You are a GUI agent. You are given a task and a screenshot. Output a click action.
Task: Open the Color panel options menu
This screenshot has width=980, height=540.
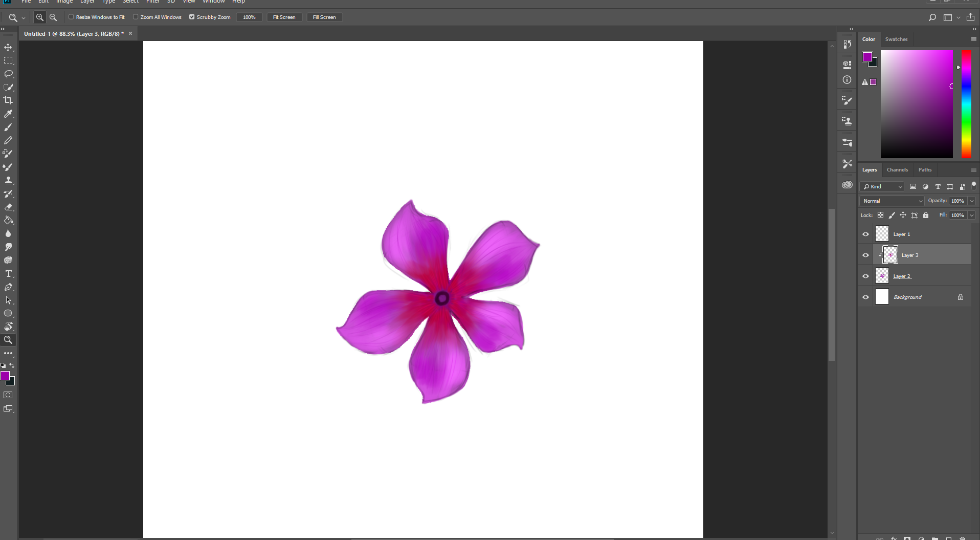pyautogui.click(x=973, y=39)
